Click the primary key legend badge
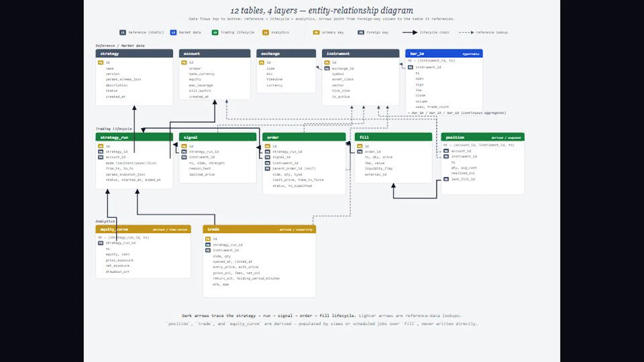 [x=316, y=32]
